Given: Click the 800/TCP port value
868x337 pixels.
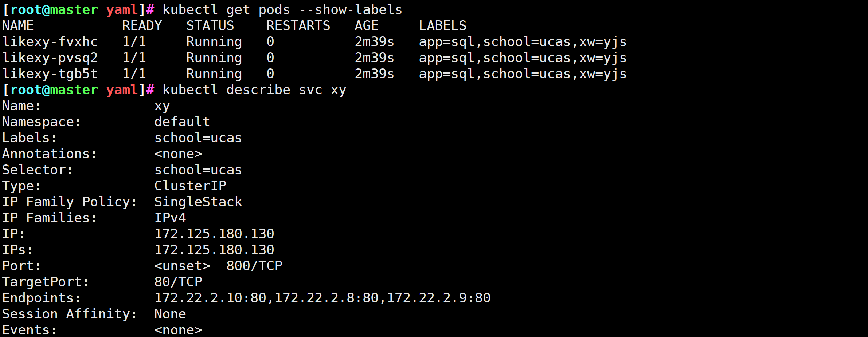Looking at the screenshot, I should click(254, 266).
